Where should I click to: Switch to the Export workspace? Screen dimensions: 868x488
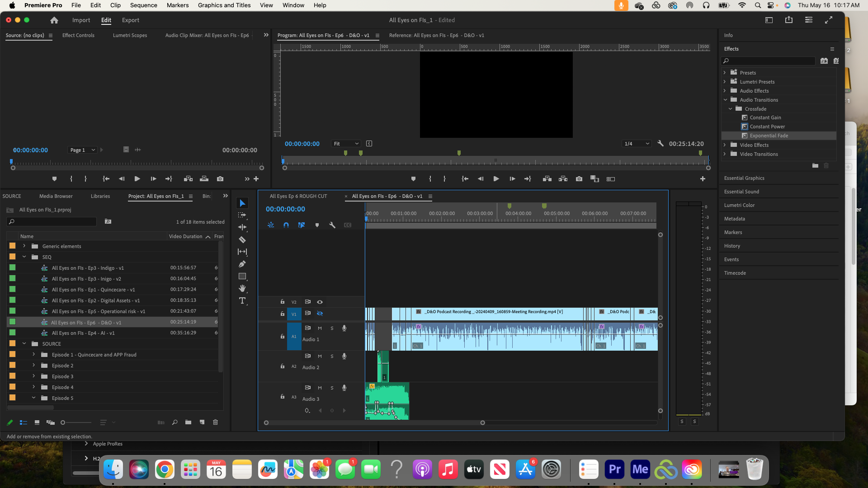point(131,20)
